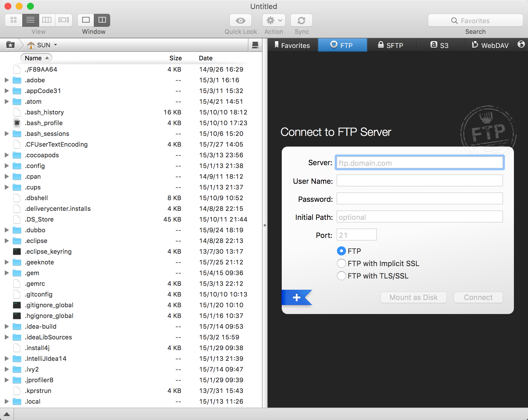Select the list view icon
The width and height of the screenshot is (528, 420).
coord(30,20)
